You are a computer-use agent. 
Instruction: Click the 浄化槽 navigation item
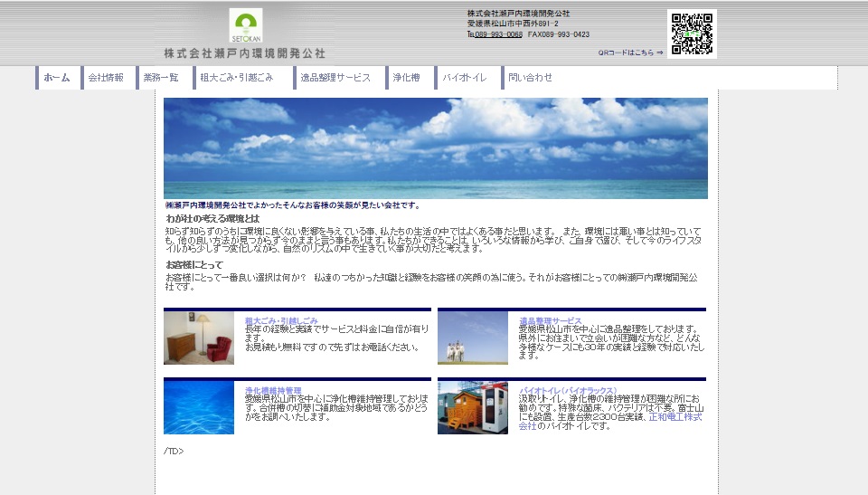[406, 78]
